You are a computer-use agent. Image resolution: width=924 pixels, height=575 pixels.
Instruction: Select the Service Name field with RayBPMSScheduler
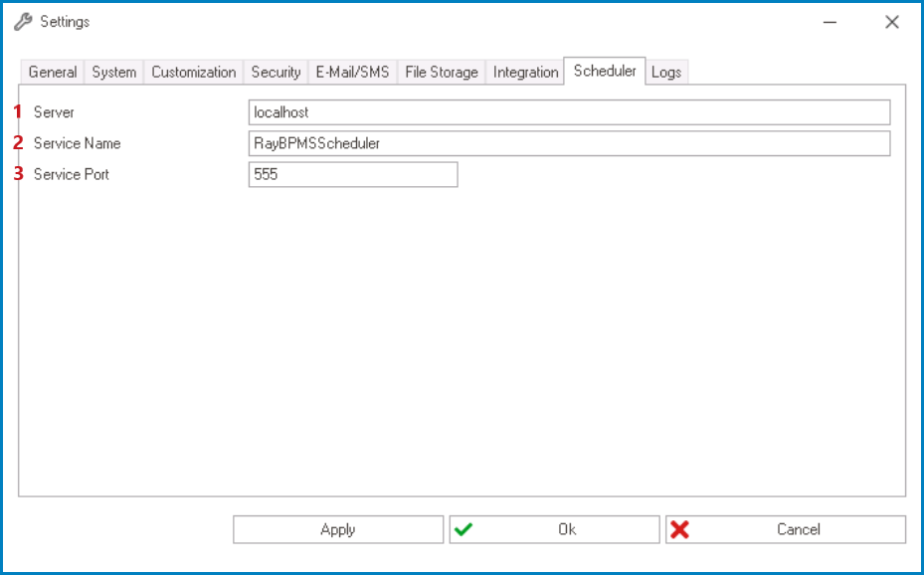click(x=567, y=144)
